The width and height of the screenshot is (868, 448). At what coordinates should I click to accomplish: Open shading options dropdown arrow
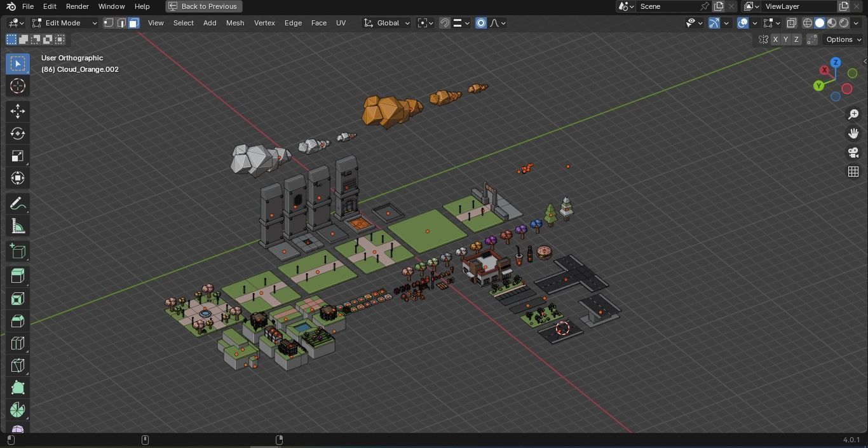[857, 23]
